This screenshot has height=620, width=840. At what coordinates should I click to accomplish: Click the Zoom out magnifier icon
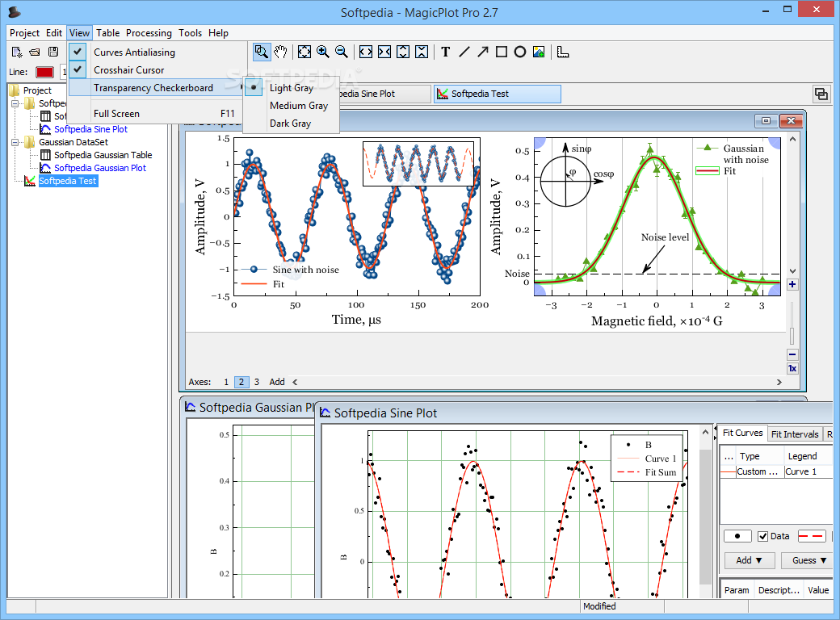341,52
